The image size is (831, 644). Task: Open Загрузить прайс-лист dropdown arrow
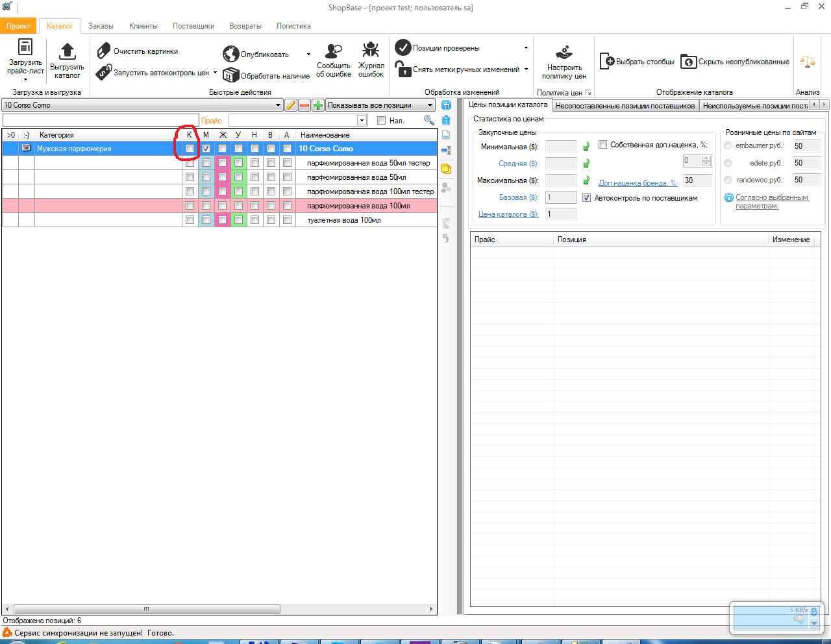pyautogui.click(x=25, y=80)
